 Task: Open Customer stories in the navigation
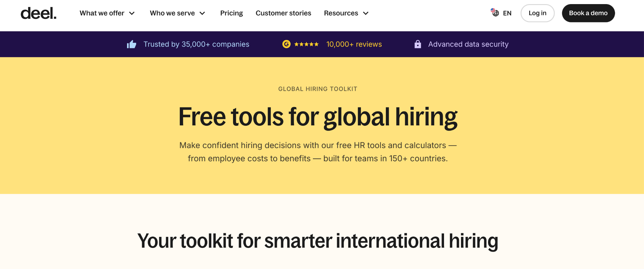(283, 13)
